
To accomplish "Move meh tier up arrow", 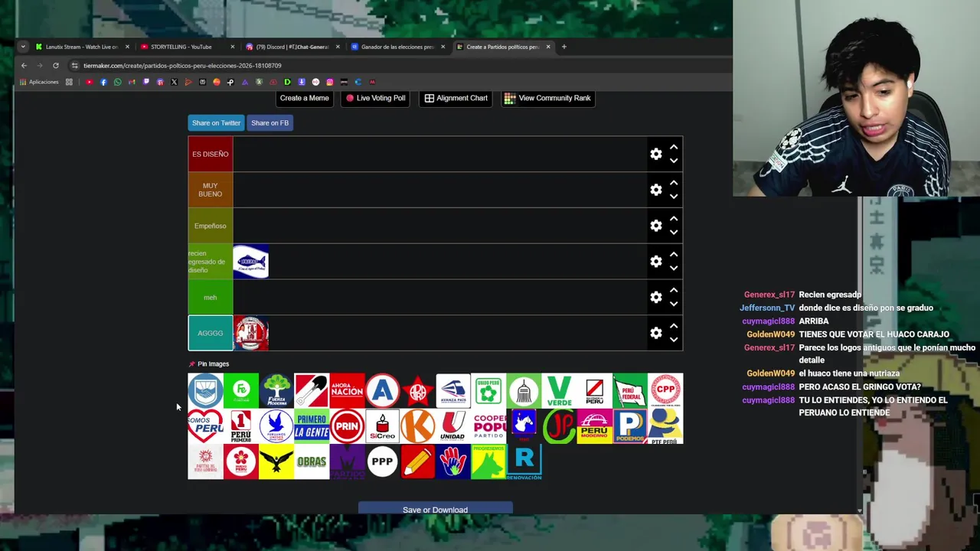I will (674, 290).
